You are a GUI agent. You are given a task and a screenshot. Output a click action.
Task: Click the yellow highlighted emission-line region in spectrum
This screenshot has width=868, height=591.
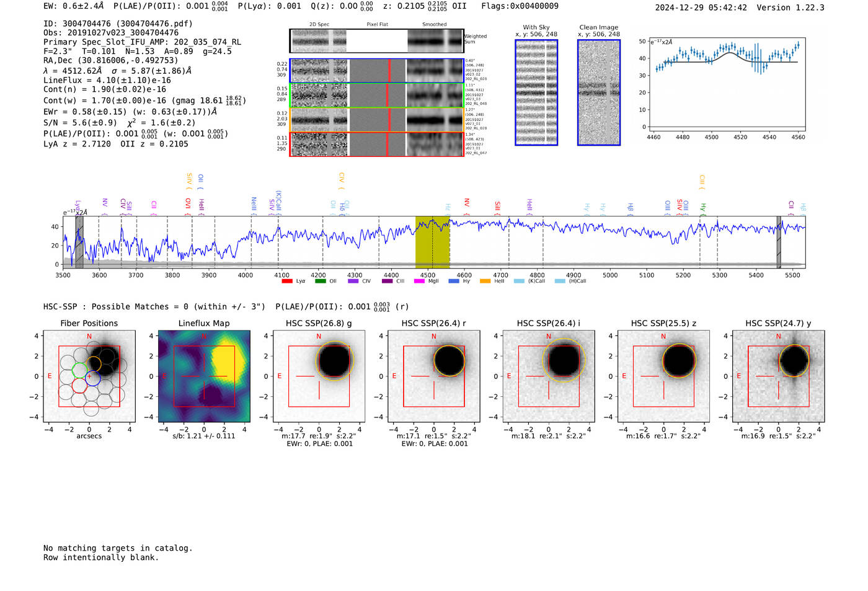click(x=432, y=242)
